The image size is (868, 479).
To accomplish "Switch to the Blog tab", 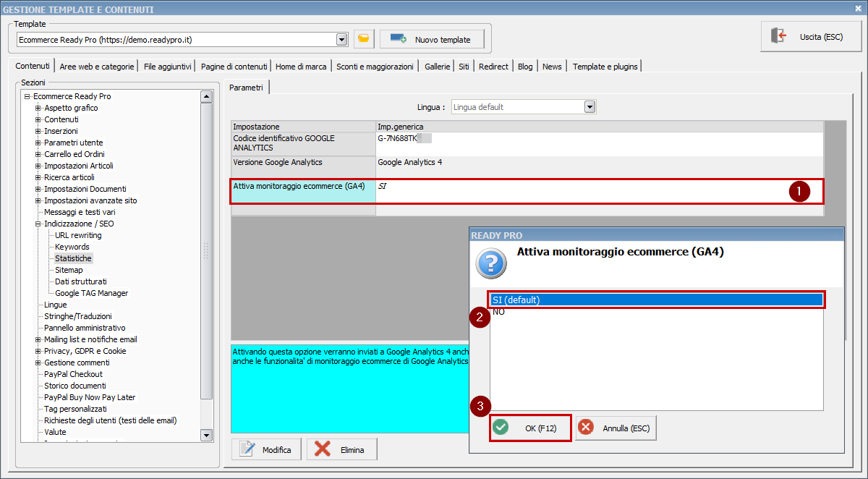I will (x=525, y=67).
